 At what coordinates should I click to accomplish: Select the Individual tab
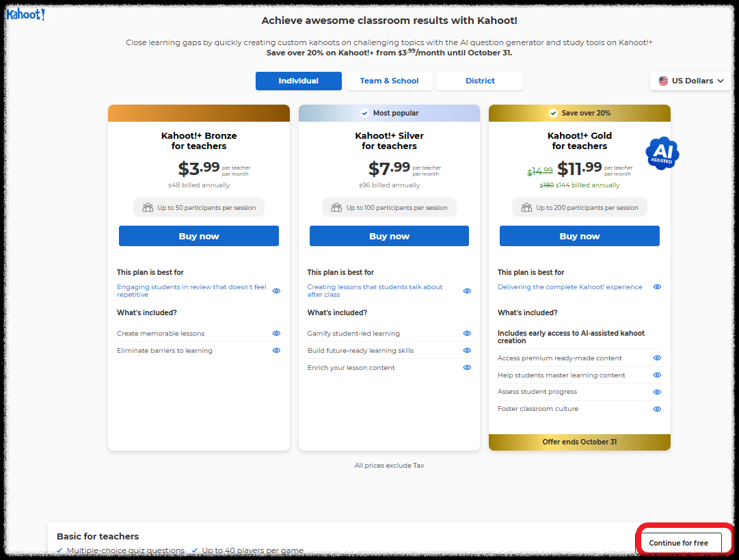coord(298,81)
